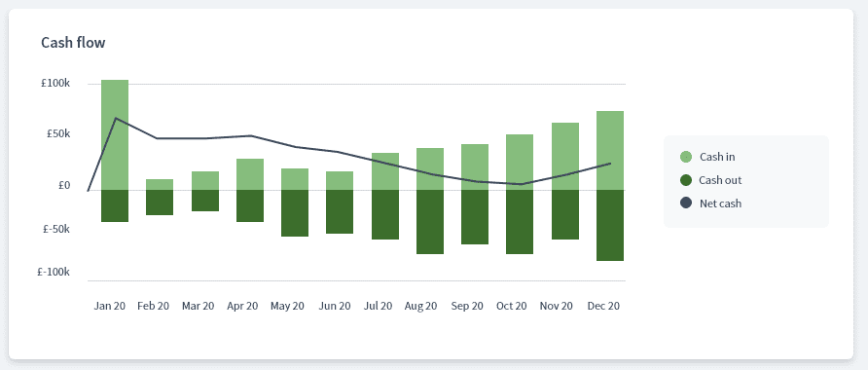This screenshot has height=370, width=868.
Task: Click the Jan 20 axis label
Action: (x=110, y=306)
